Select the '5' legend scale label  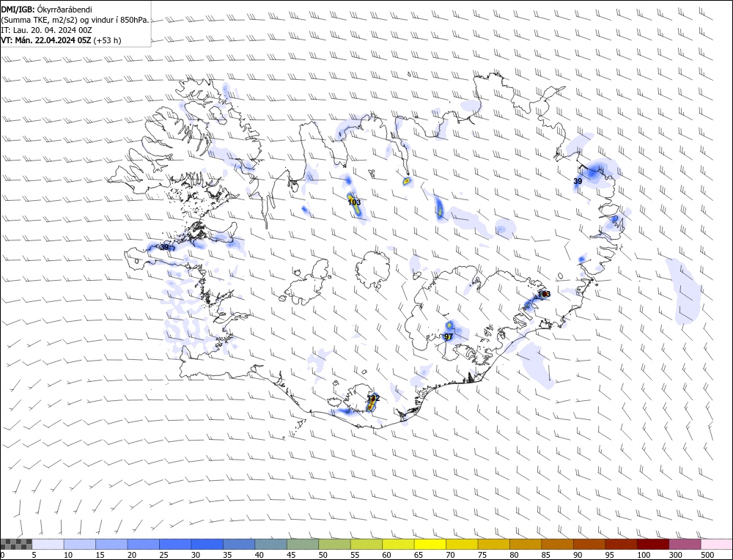point(34,555)
